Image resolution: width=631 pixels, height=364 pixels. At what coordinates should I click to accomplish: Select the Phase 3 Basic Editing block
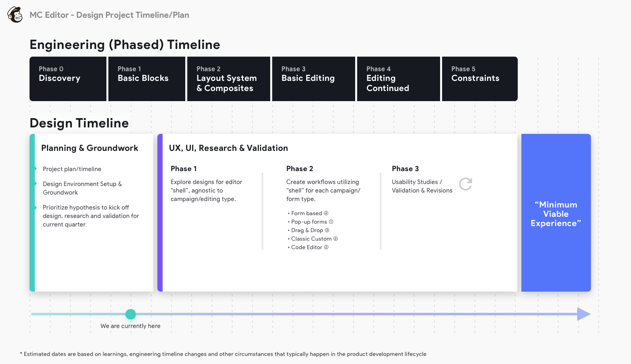pyautogui.click(x=313, y=79)
